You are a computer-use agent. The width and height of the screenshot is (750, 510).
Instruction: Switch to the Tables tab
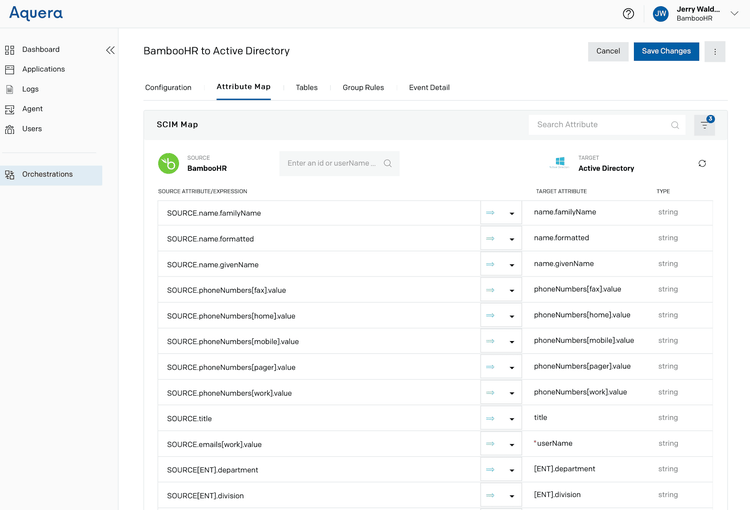307,88
